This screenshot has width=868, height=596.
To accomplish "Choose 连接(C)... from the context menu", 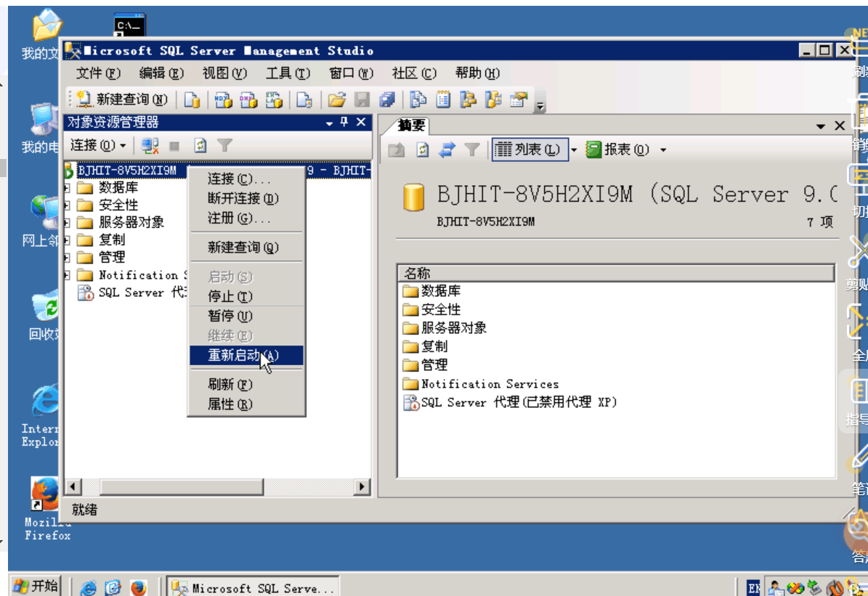I will coord(246,179).
